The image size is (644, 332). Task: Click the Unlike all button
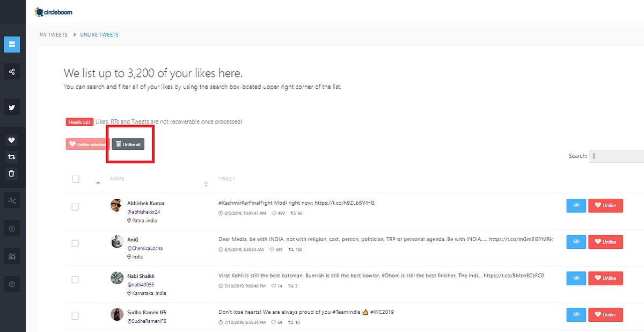pyautogui.click(x=128, y=144)
